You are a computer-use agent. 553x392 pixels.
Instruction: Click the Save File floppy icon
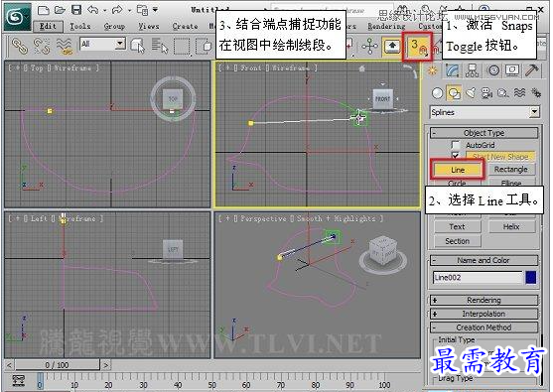(76, 10)
